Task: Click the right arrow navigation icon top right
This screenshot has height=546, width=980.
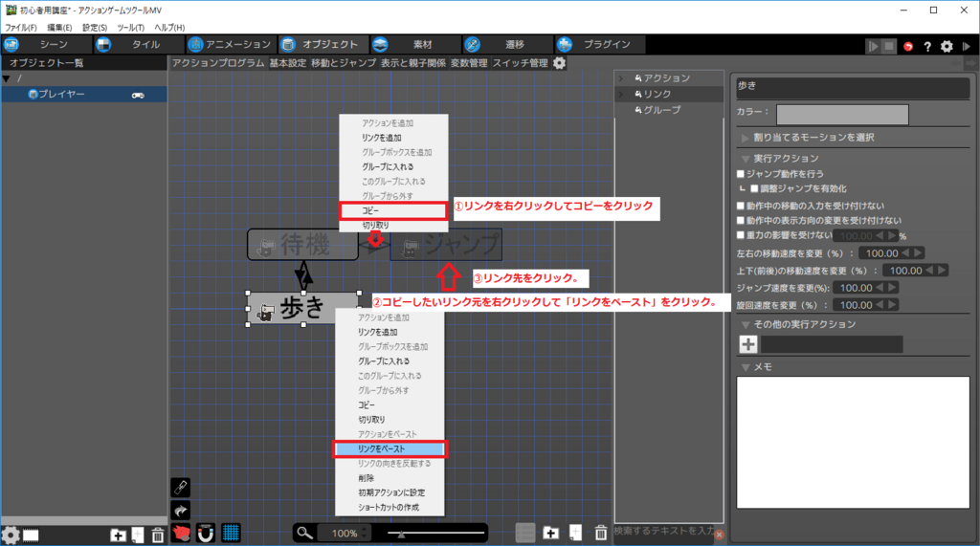Action: click(x=970, y=63)
